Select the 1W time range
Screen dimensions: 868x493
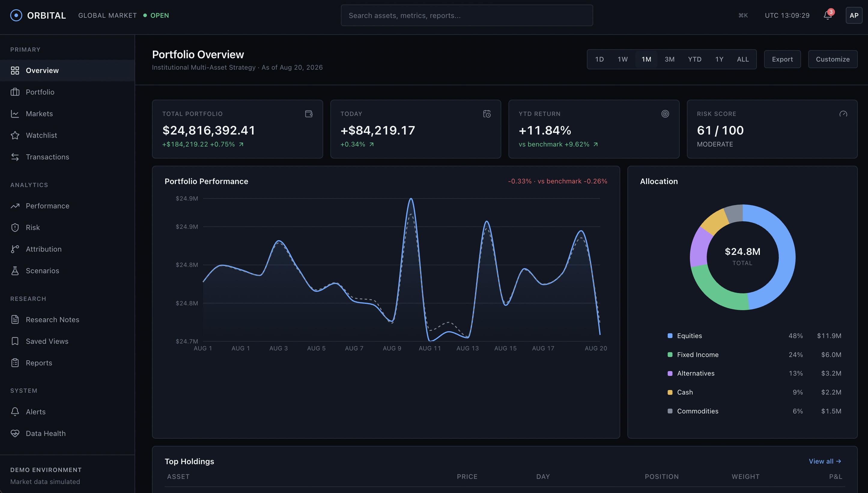tap(623, 59)
